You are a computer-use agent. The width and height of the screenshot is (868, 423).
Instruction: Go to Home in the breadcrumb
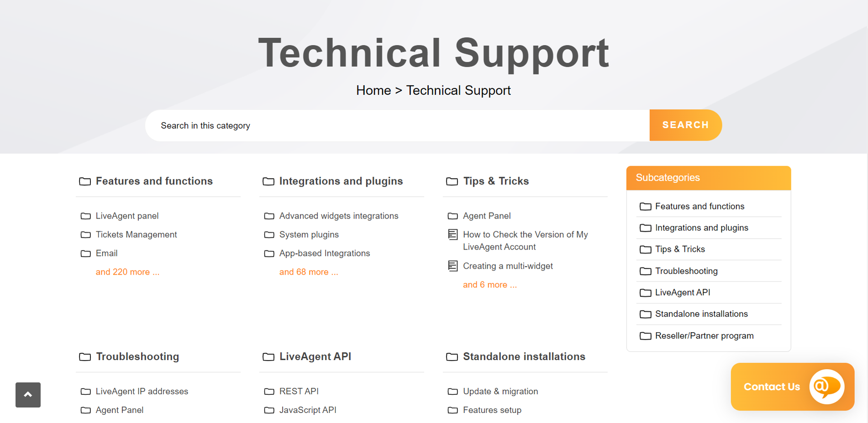pos(374,90)
